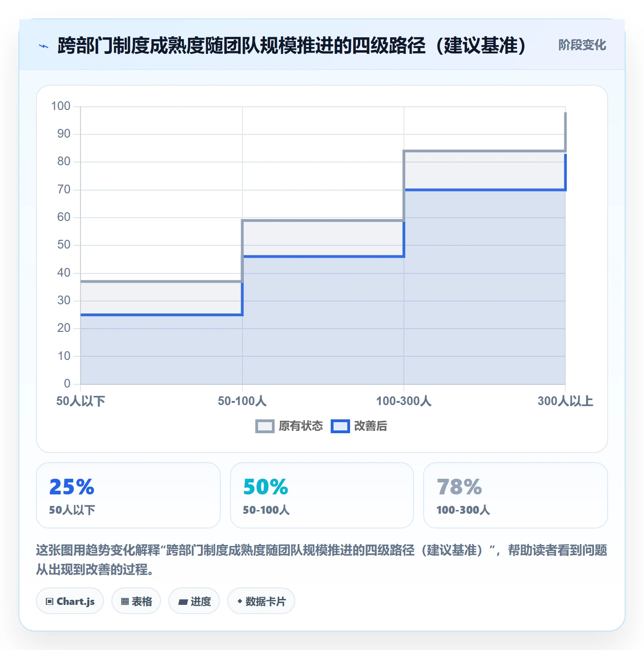Select the 进度 tag chip

click(x=194, y=601)
